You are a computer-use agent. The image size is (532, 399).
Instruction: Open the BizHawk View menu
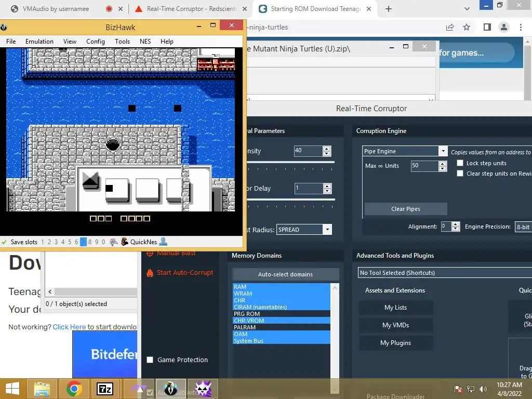[x=70, y=42]
